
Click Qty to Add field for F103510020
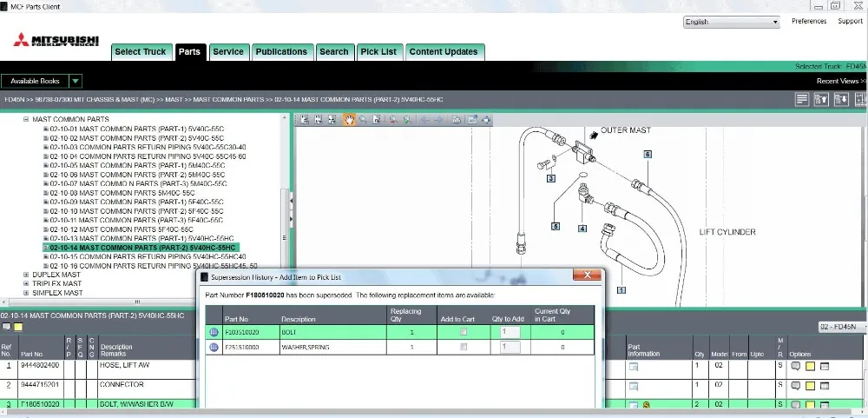(510, 332)
